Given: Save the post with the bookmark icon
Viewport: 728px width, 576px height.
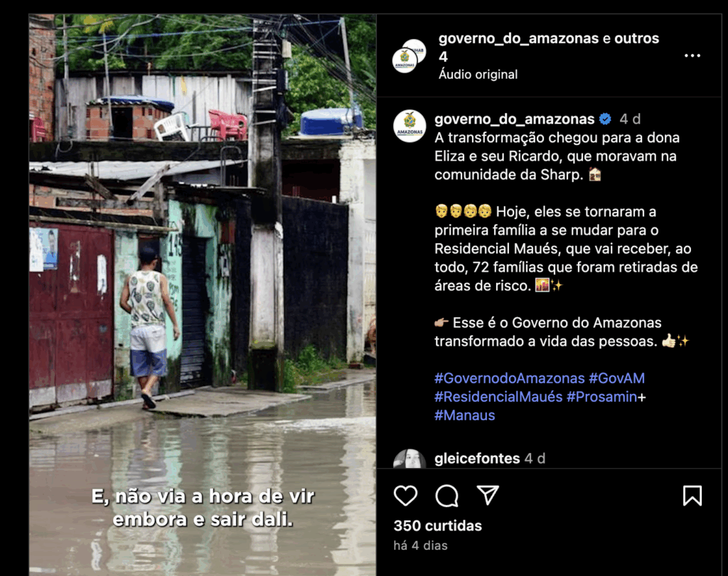Looking at the screenshot, I should click(692, 496).
